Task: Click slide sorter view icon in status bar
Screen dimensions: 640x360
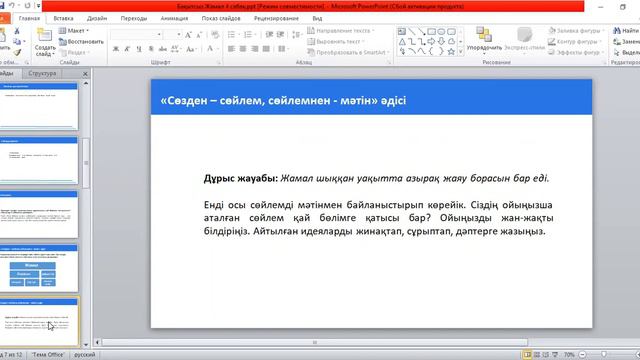Action: 537,355
